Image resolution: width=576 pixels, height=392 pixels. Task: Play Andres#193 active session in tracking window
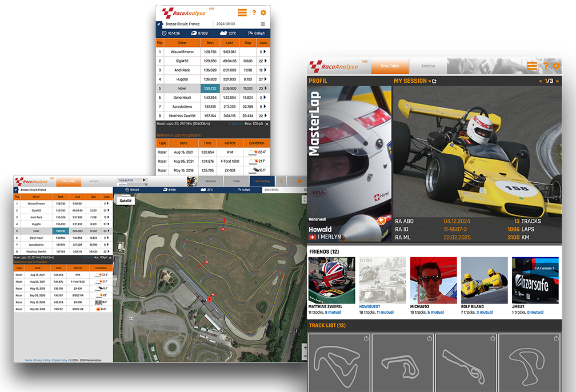click(144, 180)
